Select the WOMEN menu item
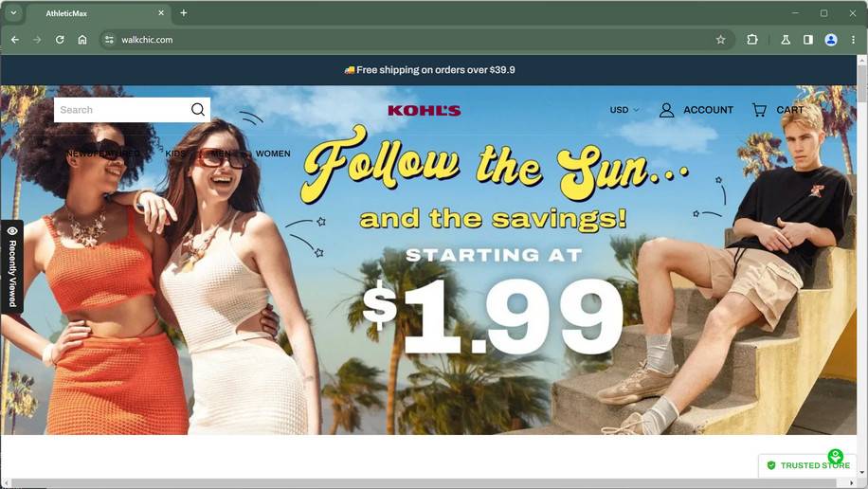 pyautogui.click(x=273, y=154)
